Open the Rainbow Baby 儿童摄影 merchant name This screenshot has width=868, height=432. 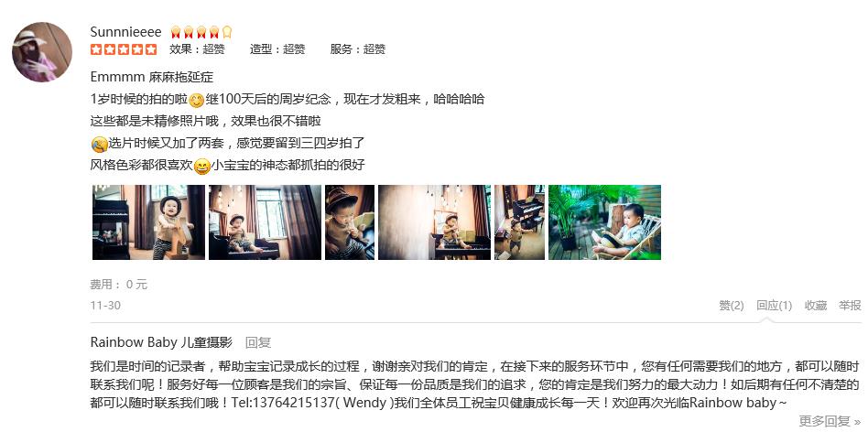[161, 342]
